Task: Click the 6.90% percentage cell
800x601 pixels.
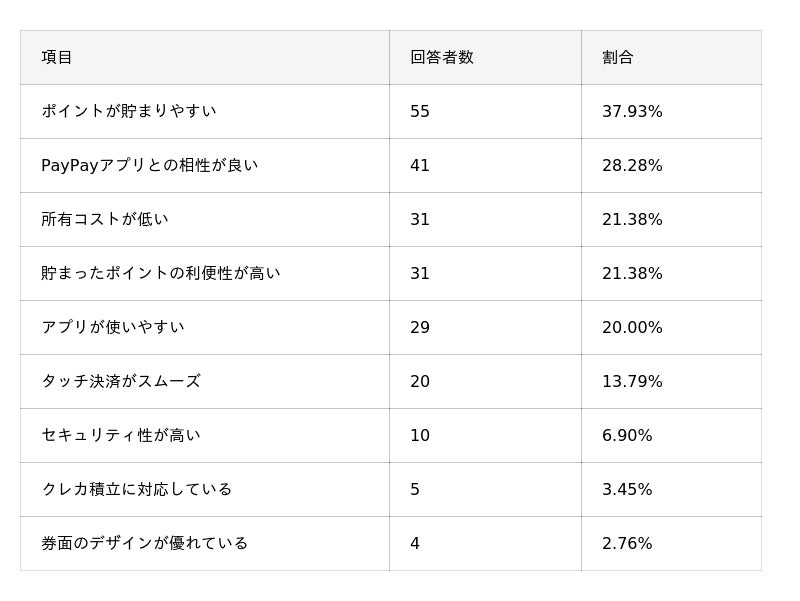Action: coord(627,435)
